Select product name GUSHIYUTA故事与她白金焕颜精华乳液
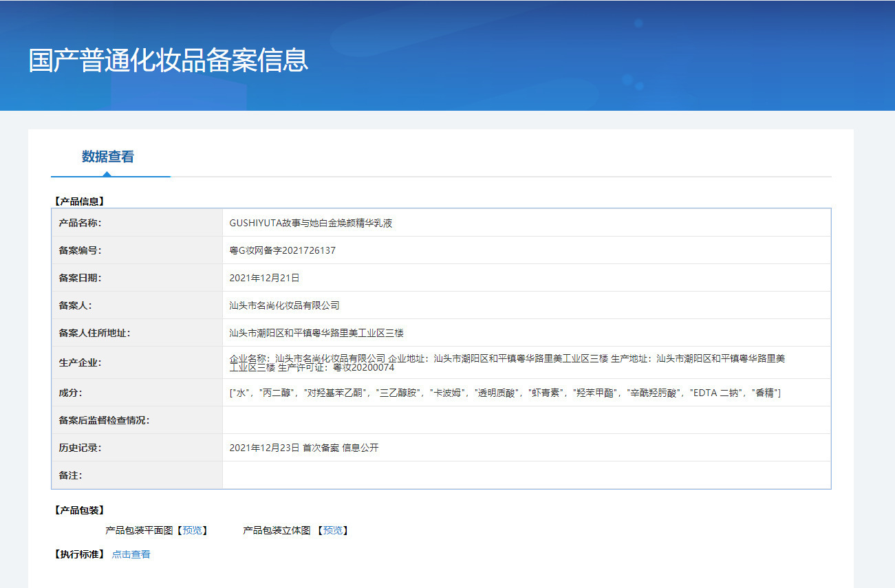The image size is (895, 588). pos(311,223)
